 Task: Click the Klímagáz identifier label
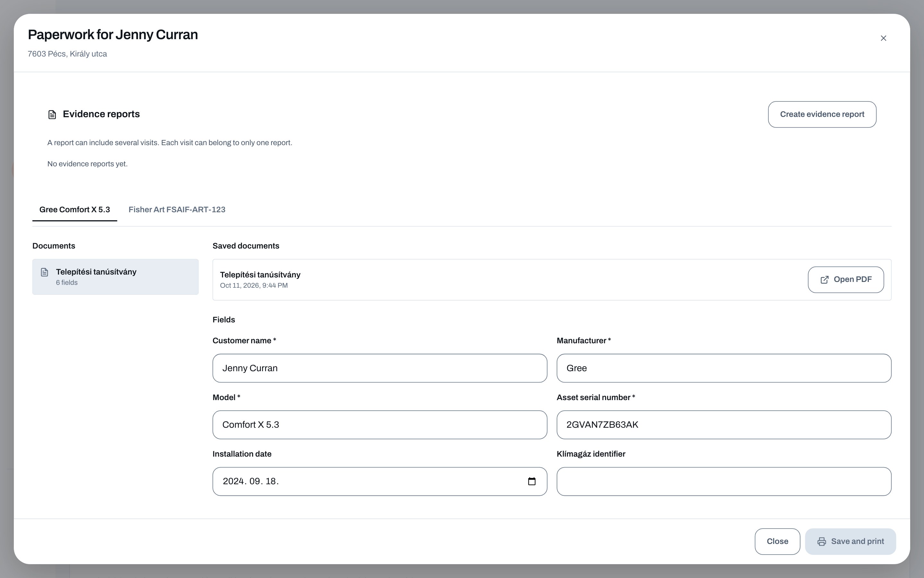point(591,454)
